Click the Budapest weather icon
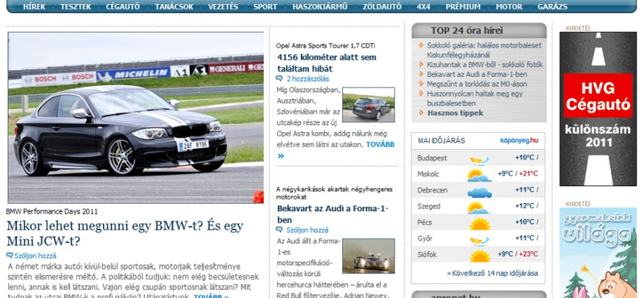Image resolution: width=644 pixels, height=298 pixels. (x=479, y=159)
